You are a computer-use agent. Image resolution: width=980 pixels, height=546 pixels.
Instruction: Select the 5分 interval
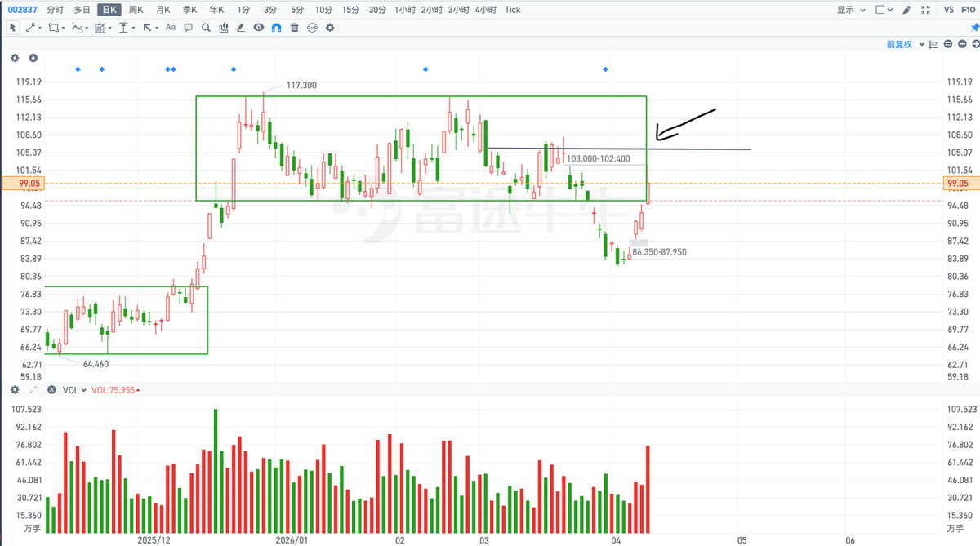tap(297, 10)
